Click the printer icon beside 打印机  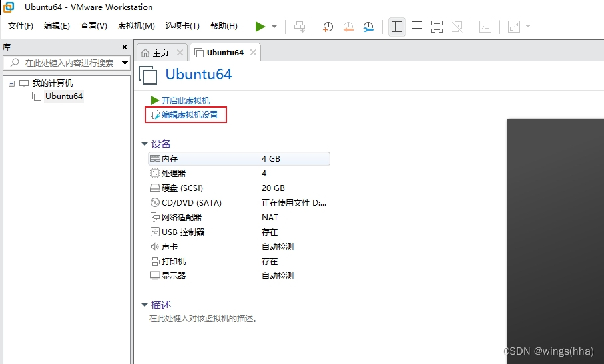coord(155,262)
